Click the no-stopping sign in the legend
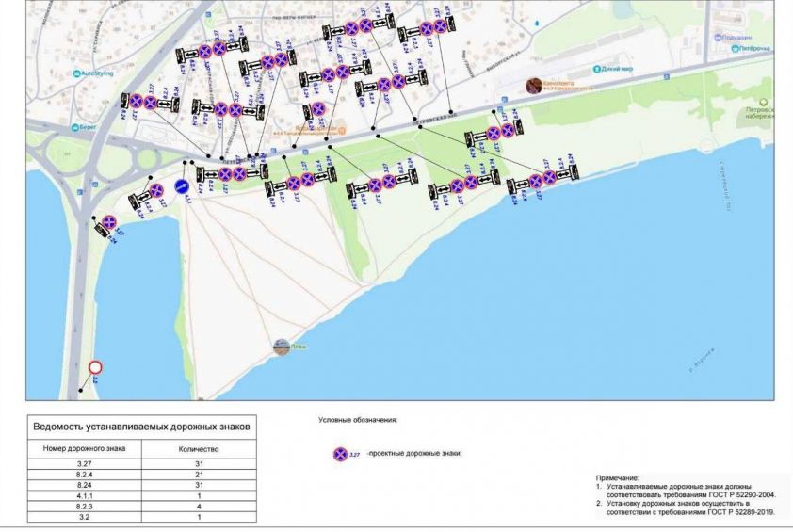Screen dimensions: 793x532 (339, 454)
